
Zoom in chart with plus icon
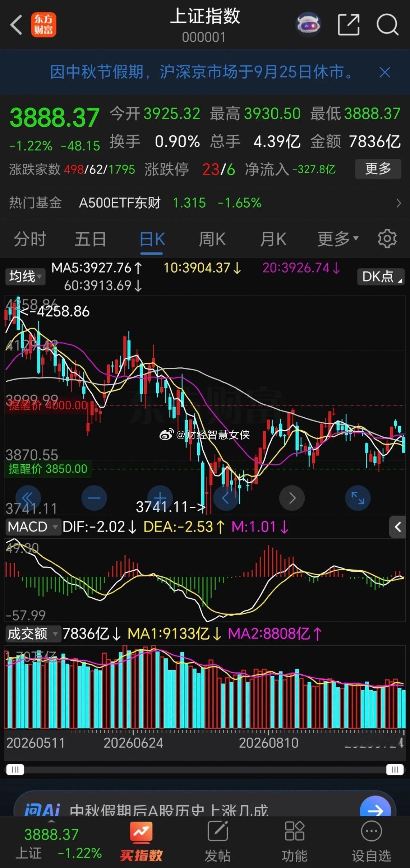point(160,498)
